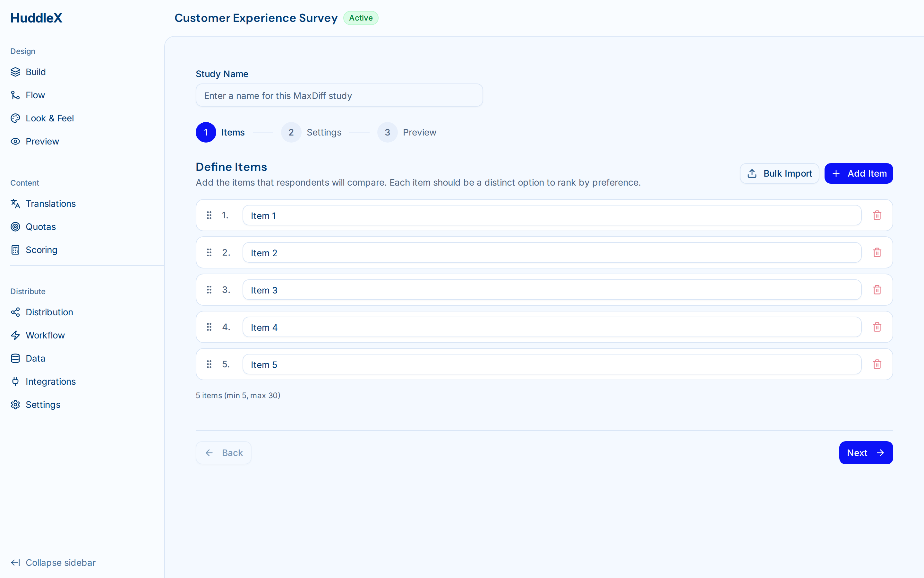Click the Item 5 text field

(552, 364)
